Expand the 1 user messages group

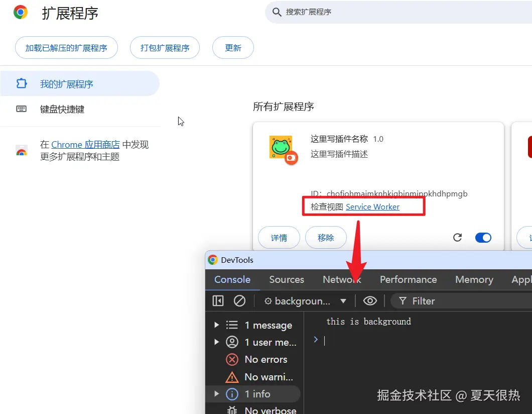[216, 342]
